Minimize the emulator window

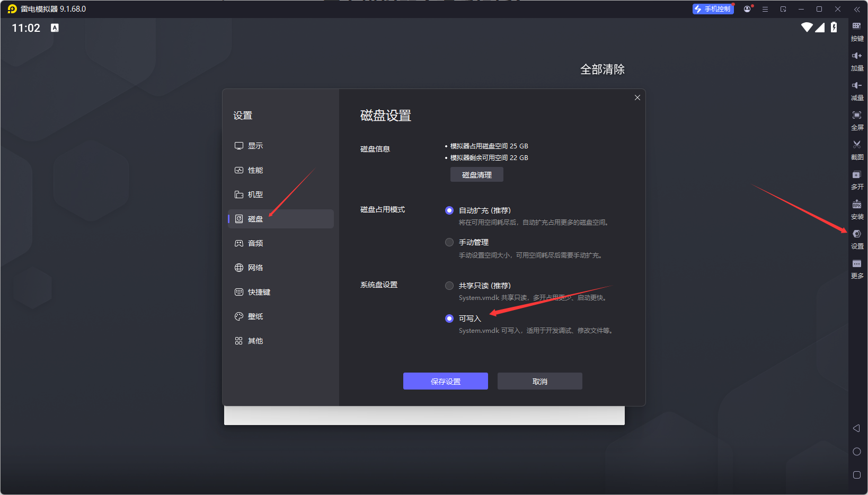coord(801,9)
